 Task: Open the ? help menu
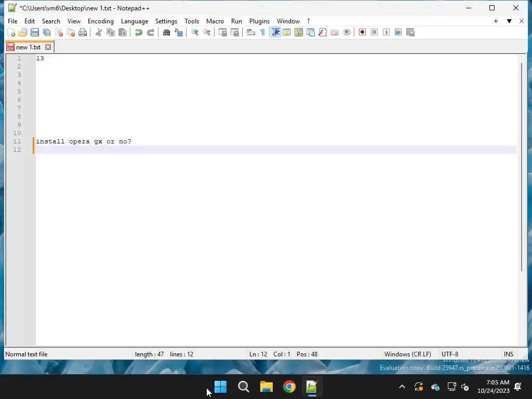click(309, 21)
